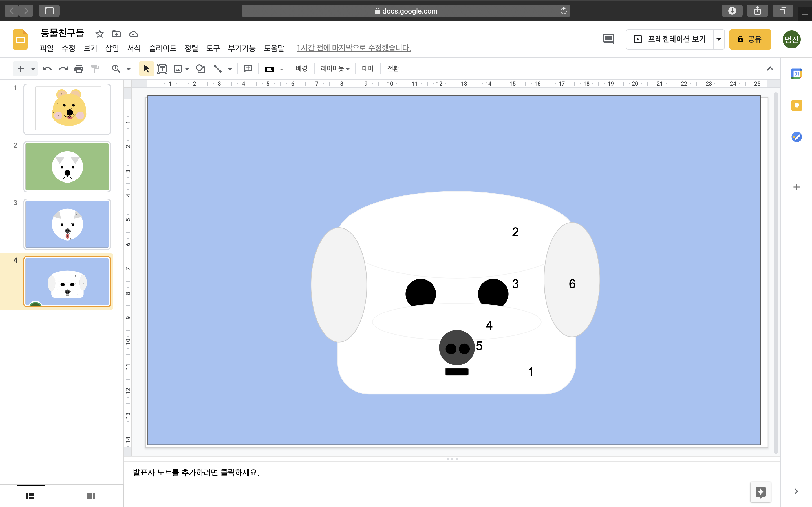Expand the new slide dropdown arrow

coord(33,69)
